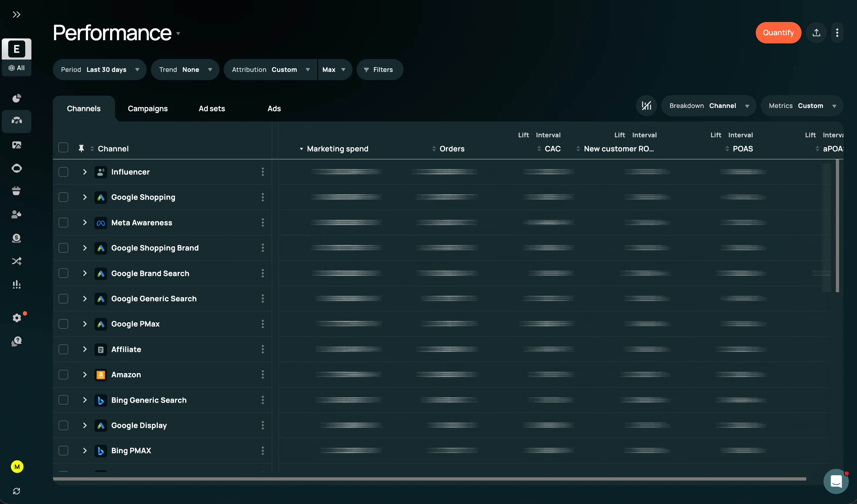
Task: Open the image creatives sidebar icon
Action: tap(17, 145)
